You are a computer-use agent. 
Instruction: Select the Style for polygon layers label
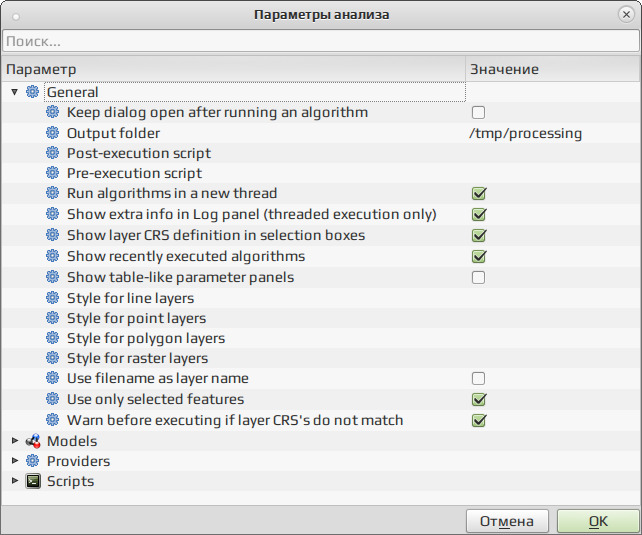(x=146, y=338)
